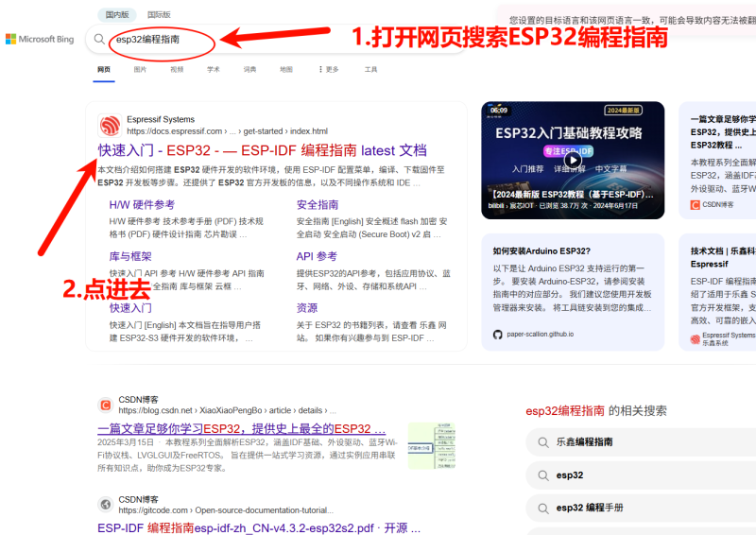Play the ESP32 intro tutorial video
The image size is (756, 535).
coord(573,160)
